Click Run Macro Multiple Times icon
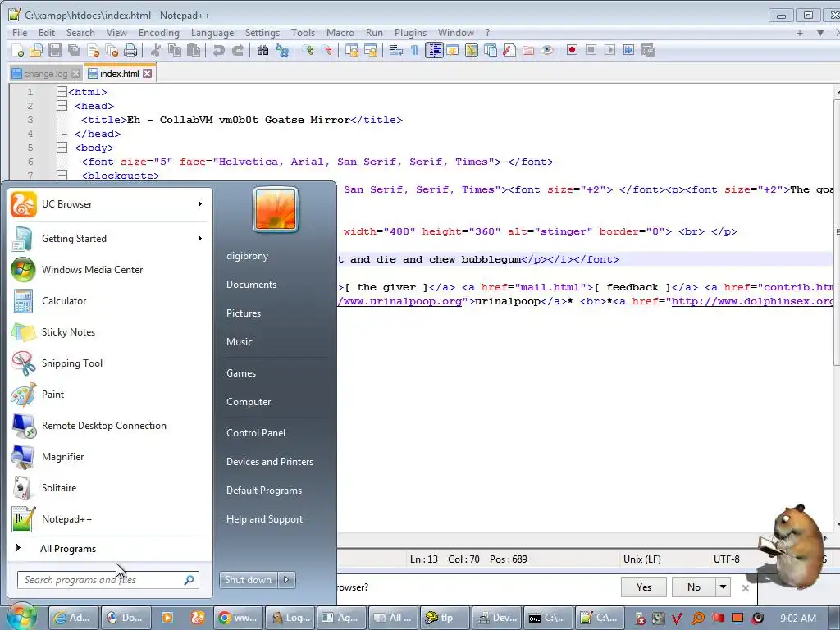 point(629,50)
